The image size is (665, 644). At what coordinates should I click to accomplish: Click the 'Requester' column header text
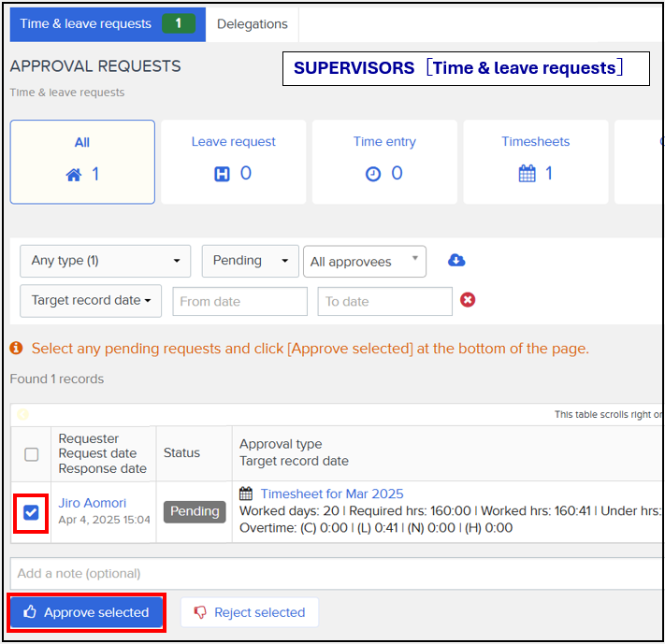coord(88,438)
